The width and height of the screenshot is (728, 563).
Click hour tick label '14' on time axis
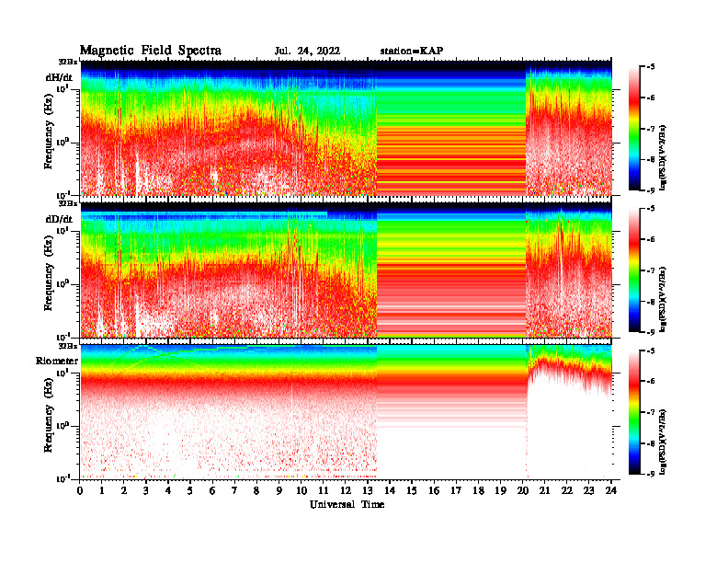(x=390, y=491)
